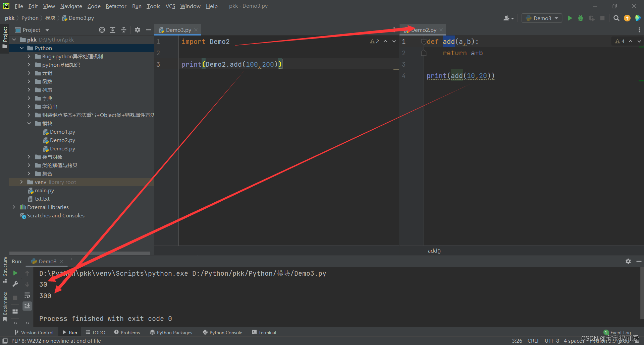Open the Navigate menu
This screenshot has width=644, height=345.
point(71,6)
